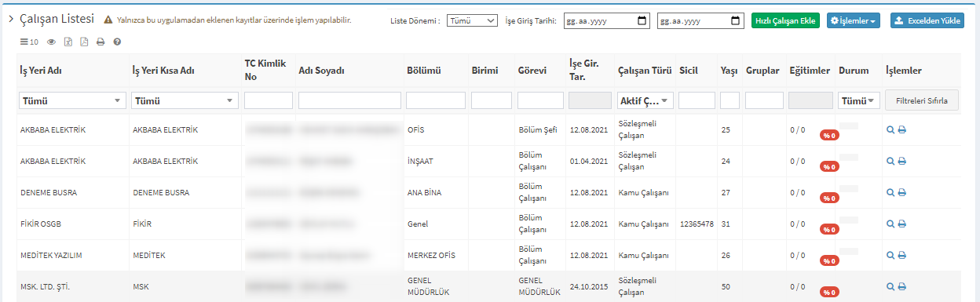The height and width of the screenshot is (302, 980).
Task: Print the list using the toolbar printer icon
Action: [101, 42]
